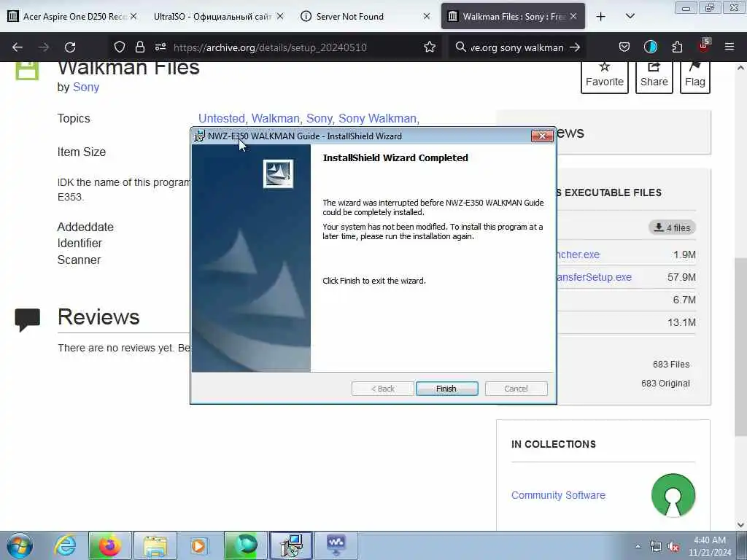This screenshot has width=747, height=560.
Task: Close the UltraISO tab
Action: 280,16
